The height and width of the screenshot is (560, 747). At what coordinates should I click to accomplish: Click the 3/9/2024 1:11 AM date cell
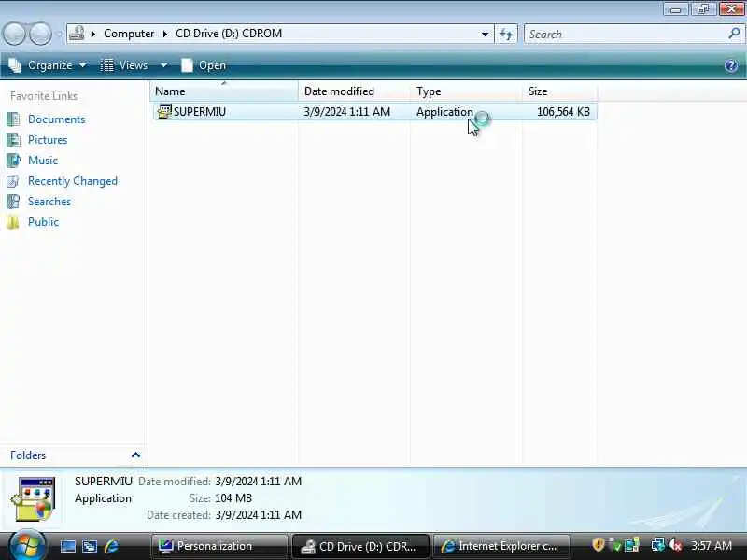(346, 111)
